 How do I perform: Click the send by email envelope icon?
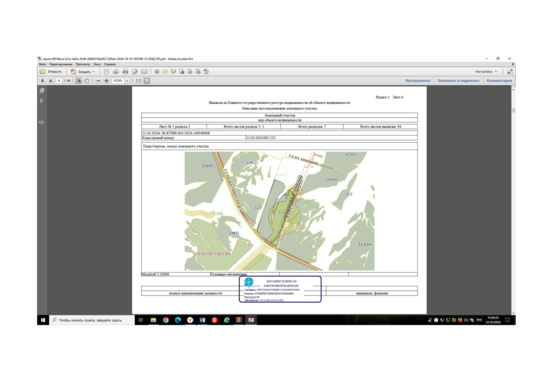click(x=144, y=72)
